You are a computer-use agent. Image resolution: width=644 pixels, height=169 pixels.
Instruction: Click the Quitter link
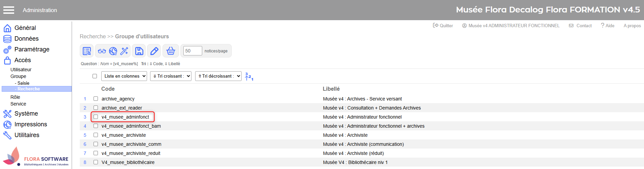tap(443, 26)
